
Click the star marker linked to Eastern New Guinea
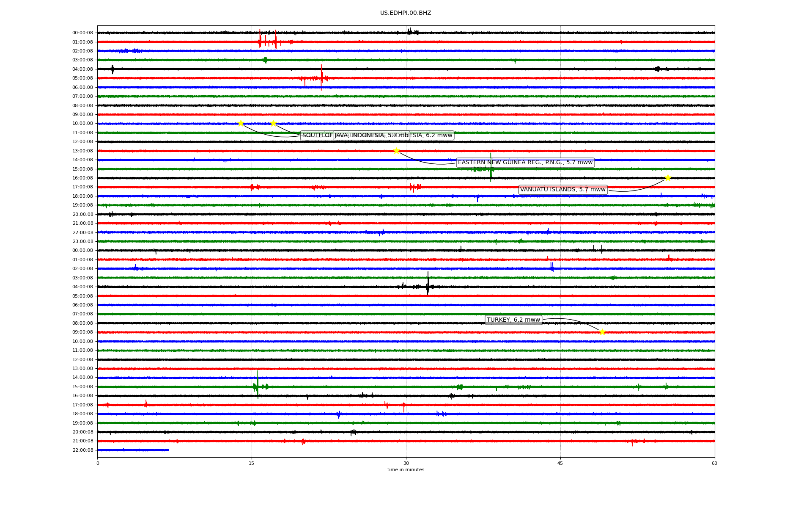pos(396,151)
